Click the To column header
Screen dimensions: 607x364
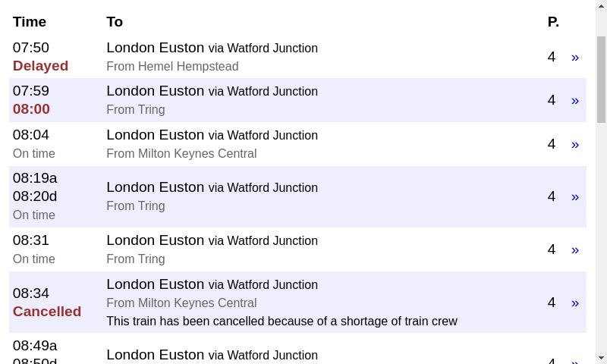[x=115, y=22]
